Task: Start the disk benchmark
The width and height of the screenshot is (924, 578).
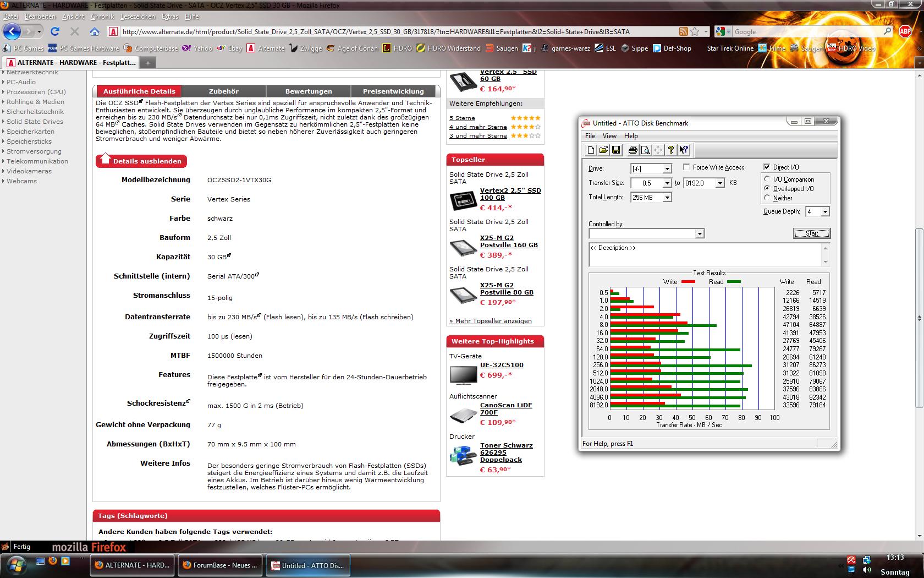Action: coord(812,233)
